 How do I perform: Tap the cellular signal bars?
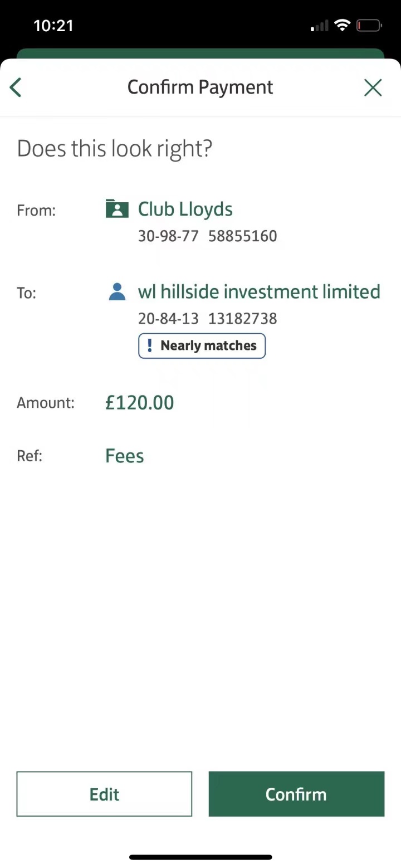pos(319,26)
